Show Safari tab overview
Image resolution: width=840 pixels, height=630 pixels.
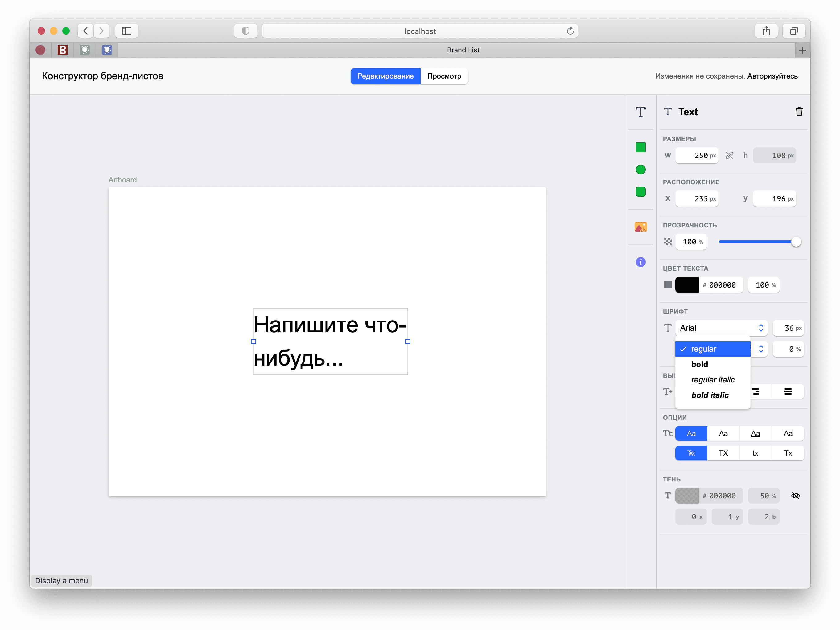[794, 31]
